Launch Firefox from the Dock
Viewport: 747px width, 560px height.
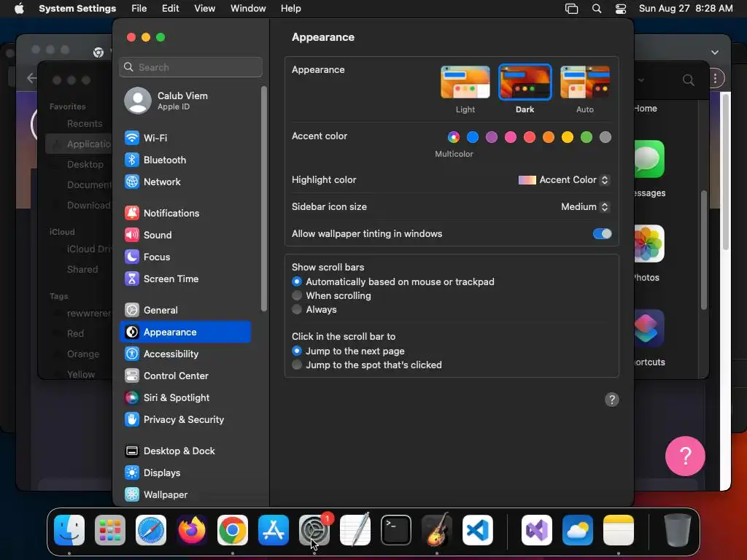click(x=192, y=531)
